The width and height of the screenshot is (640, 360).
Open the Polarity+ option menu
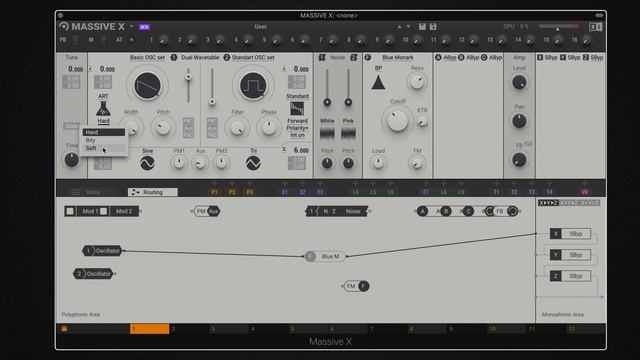point(297,128)
